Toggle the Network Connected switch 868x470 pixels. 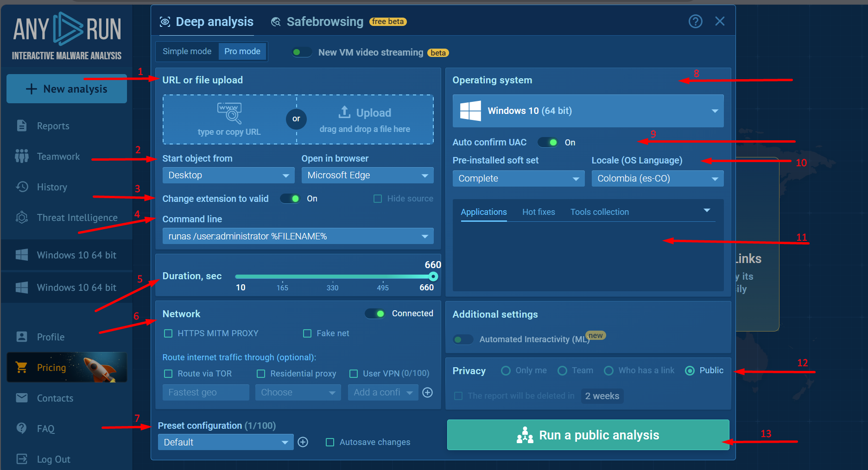374,314
